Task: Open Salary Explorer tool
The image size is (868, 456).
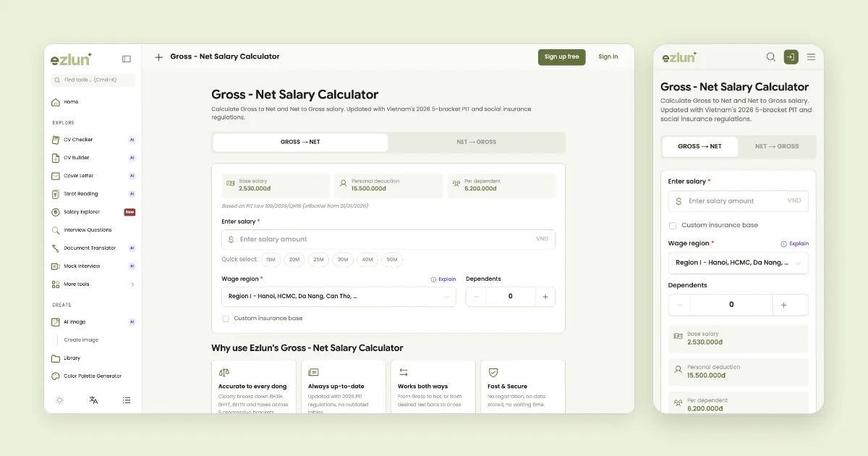Action: click(x=93, y=212)
